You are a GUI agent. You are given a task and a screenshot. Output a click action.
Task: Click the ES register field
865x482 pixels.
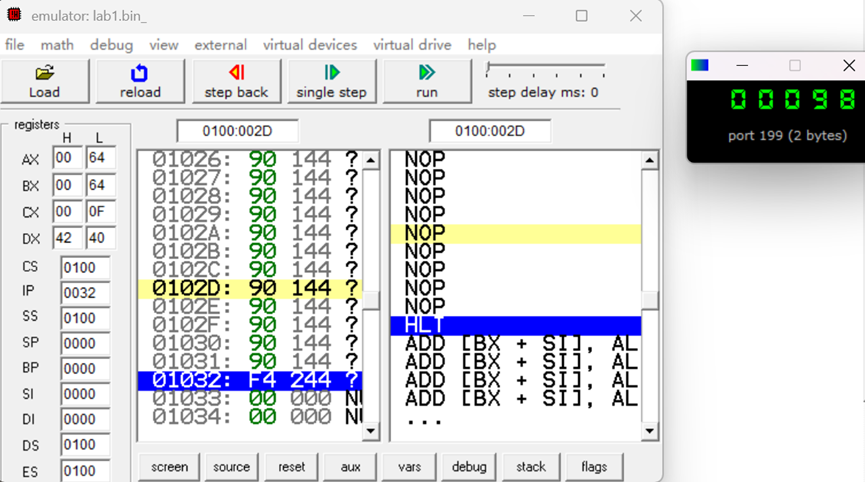click(85, 471)
